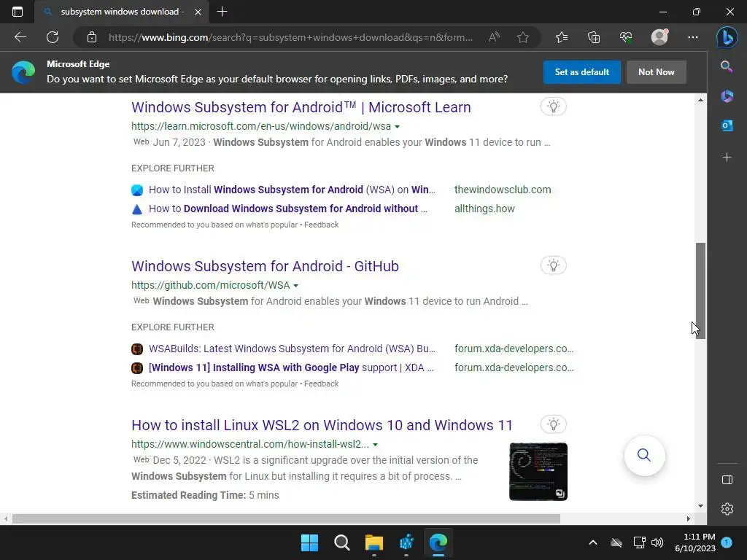Viewport: 747px width, 560px height.
Task: Open Browser essentials heart icon
Action: point(626,37)
